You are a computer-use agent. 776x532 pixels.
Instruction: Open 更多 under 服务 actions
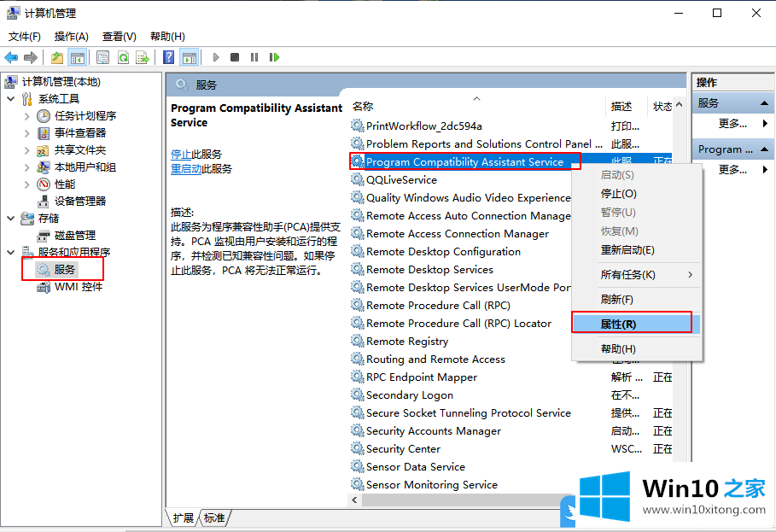click(733, 123)
